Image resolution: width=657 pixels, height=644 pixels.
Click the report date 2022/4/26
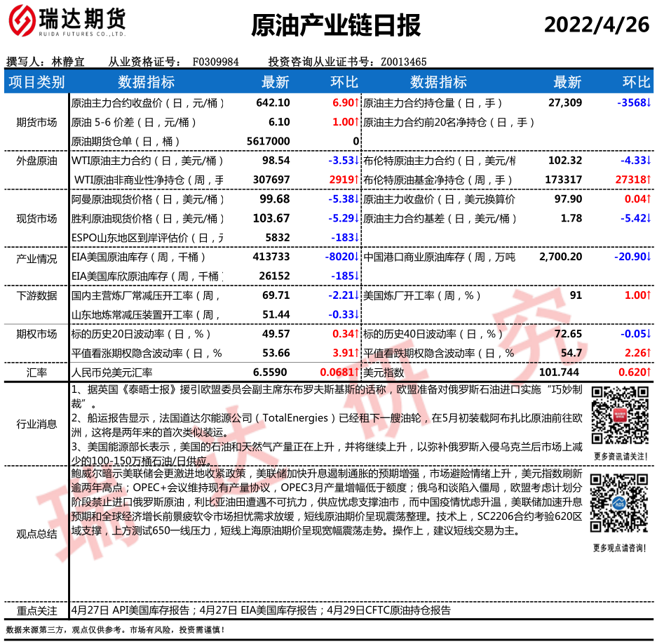(x=597, y=25)
